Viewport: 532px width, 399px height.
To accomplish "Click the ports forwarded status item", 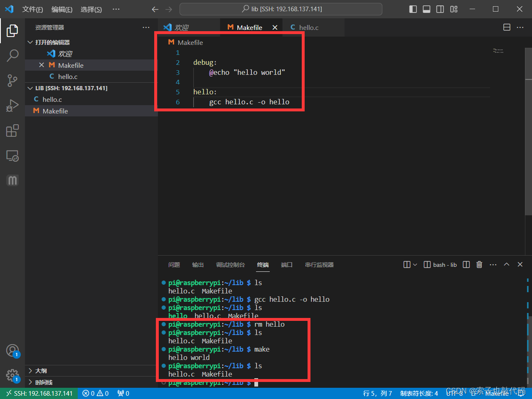I will coord(123,393).
